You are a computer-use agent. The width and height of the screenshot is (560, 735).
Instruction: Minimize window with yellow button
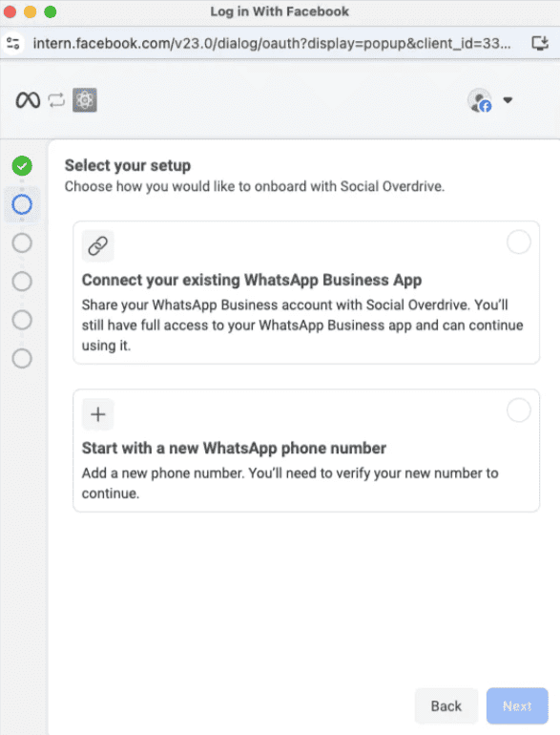coord(30,11)
